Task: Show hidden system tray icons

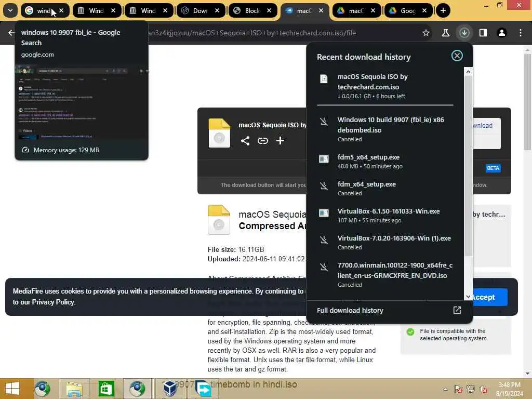Action: coord(445,390)
